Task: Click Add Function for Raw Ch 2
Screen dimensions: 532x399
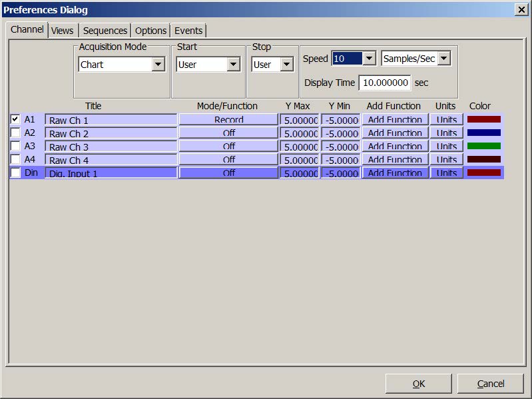Action: pos(395,133)
